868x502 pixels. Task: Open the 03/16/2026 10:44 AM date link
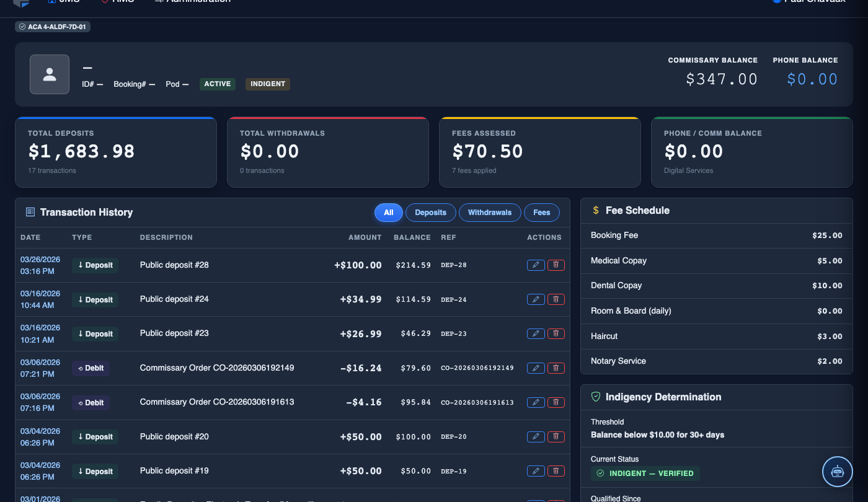(x=40, y=299)
